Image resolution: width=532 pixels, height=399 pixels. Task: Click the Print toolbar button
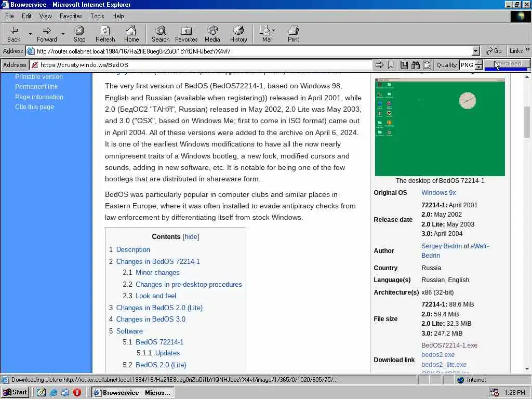pyautogui.click(x=293, y=34)
